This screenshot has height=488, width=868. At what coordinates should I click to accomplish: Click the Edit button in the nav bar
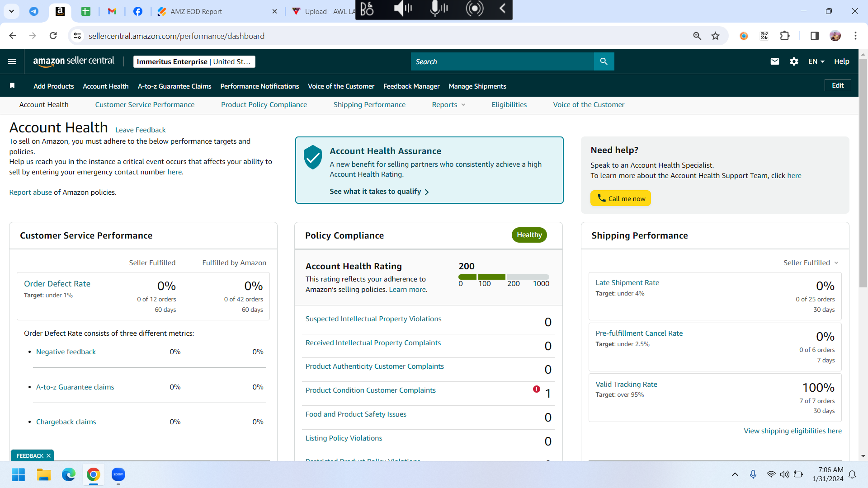[838, 85]
